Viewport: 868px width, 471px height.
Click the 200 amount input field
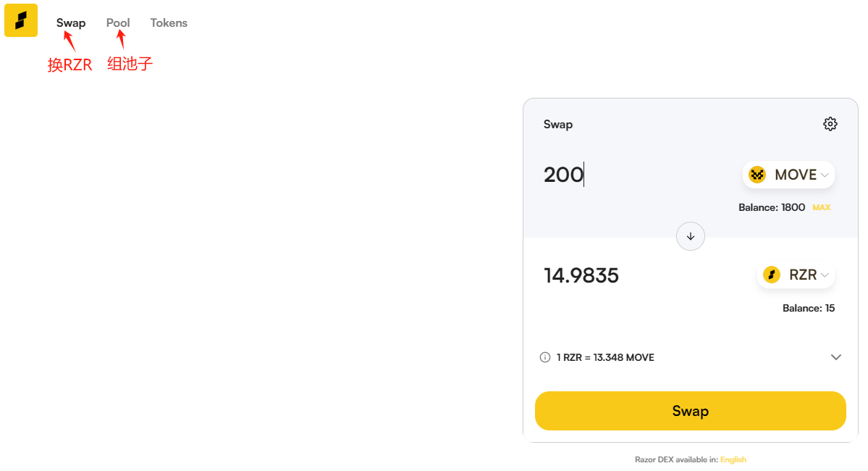[x=636, y=175]
